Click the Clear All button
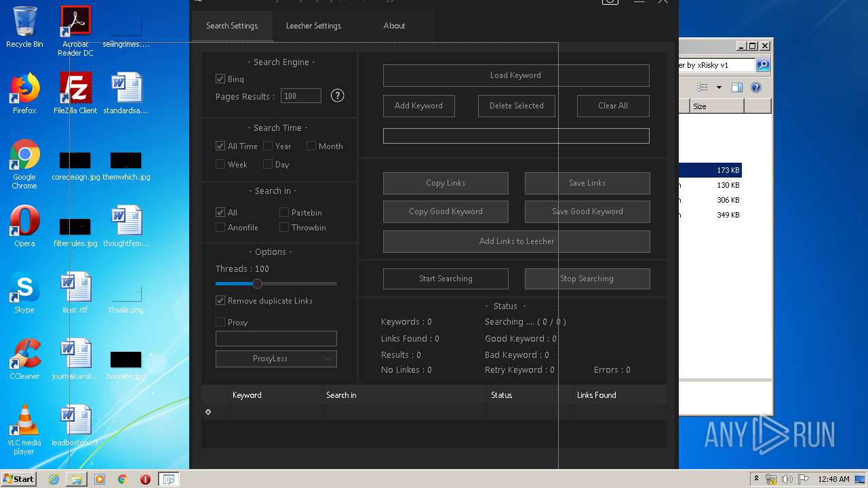868x488 pixels. [x=613, y=106]
